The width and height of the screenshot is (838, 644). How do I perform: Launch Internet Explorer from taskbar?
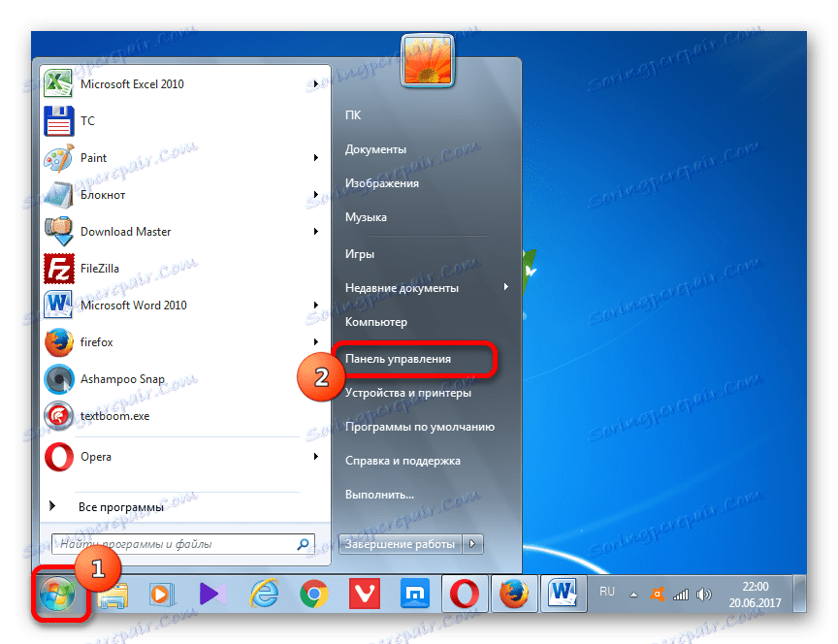[x=264, y=594]
